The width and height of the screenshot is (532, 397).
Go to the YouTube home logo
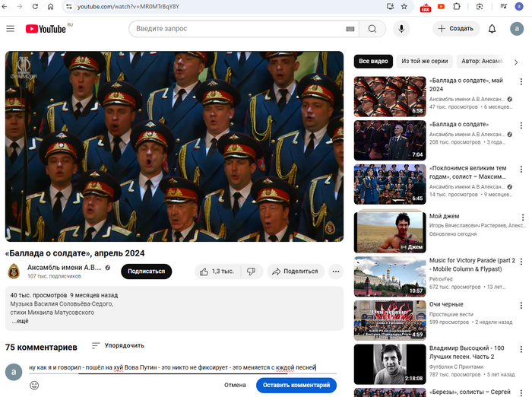click(x=46, y=29)
